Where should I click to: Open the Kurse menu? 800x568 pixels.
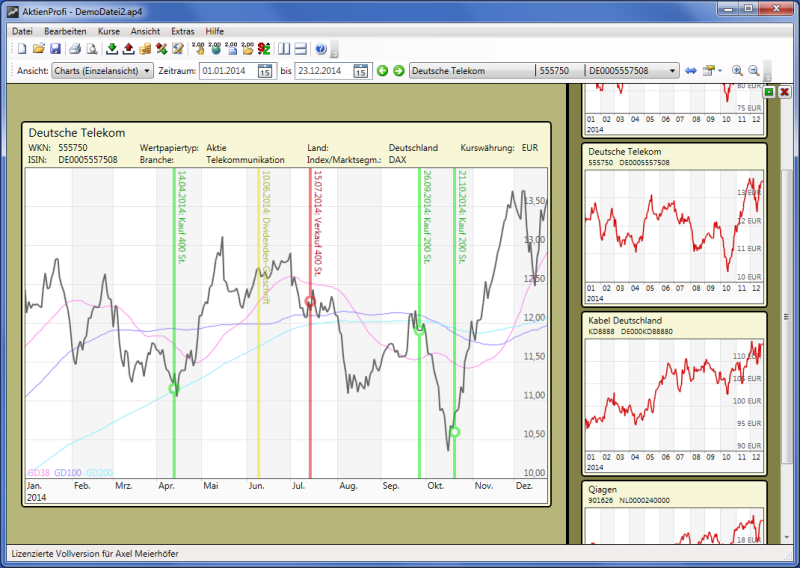[108, 31]
